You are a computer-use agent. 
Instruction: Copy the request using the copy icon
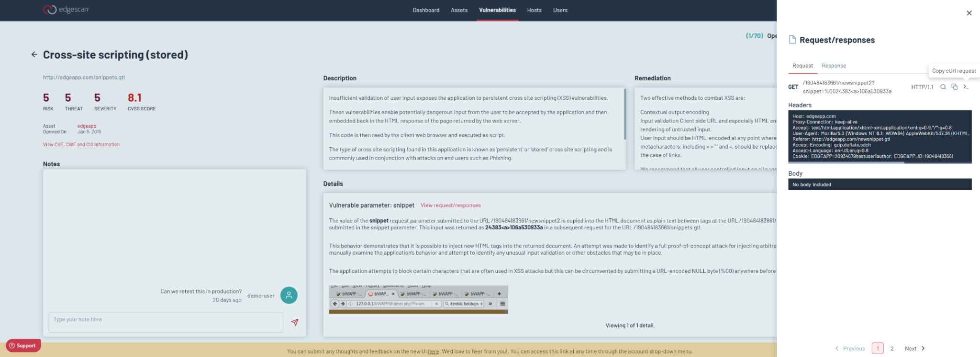click(954, 87)
